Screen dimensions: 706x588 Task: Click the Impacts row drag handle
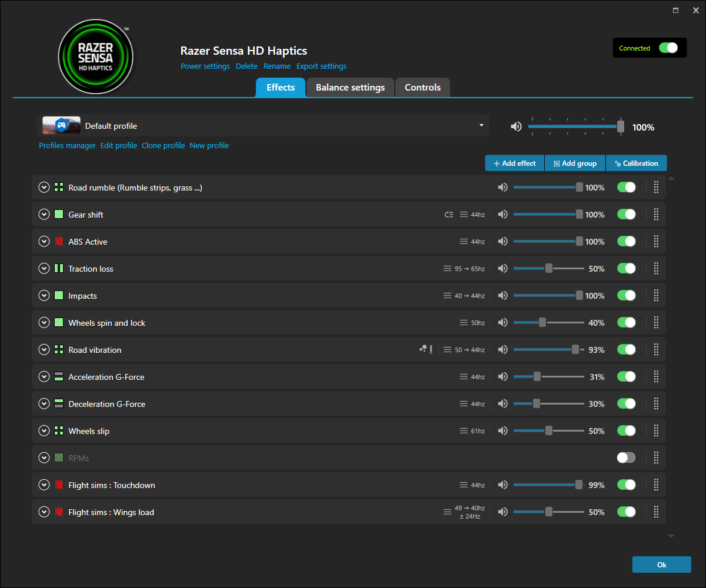(656, 296)
